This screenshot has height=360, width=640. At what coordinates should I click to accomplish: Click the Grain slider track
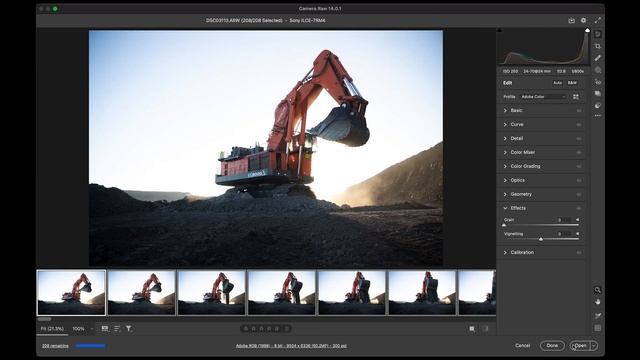pos(541,225)
